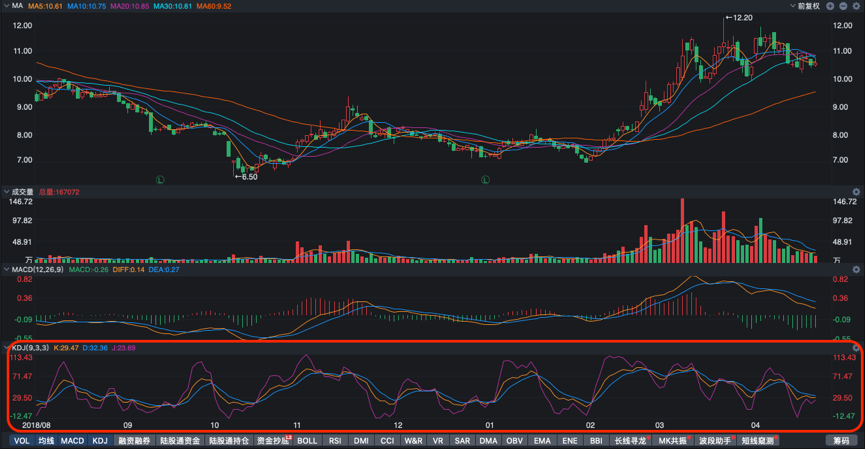Switch to 陆股通持仓 indicator
The image size is (865, 449).
click(x=229, y=441)
